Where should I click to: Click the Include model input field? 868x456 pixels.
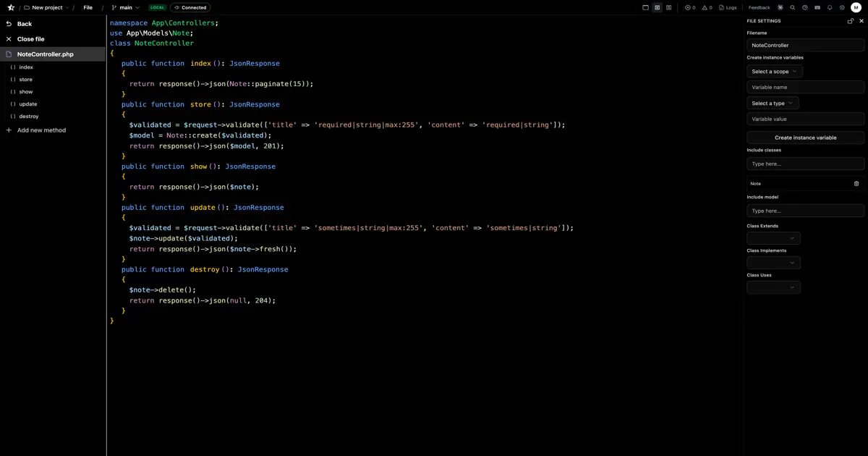point(805,211)
